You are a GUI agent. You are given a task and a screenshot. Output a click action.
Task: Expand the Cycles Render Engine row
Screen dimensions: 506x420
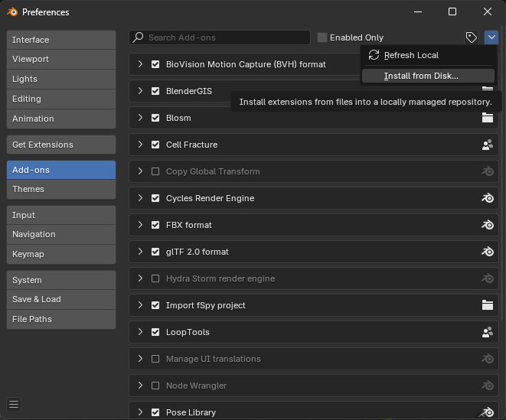click(x=140, y=197)
